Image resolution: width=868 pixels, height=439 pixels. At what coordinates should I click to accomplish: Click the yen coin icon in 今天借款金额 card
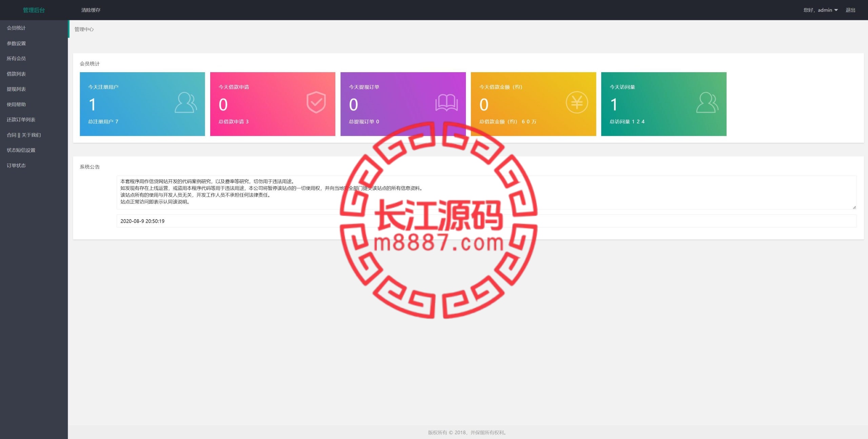coord(577,102)
